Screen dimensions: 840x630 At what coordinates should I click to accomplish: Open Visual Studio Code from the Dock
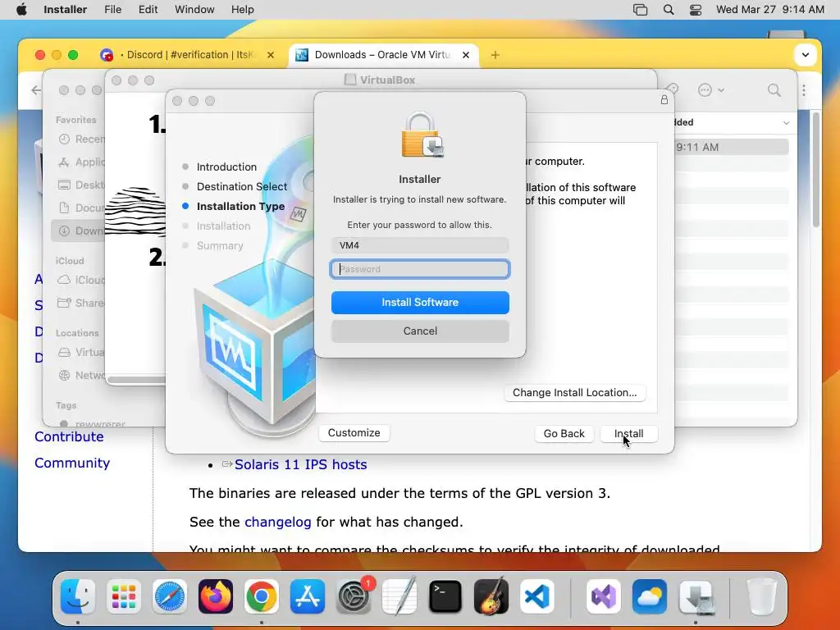coord(537,596)
